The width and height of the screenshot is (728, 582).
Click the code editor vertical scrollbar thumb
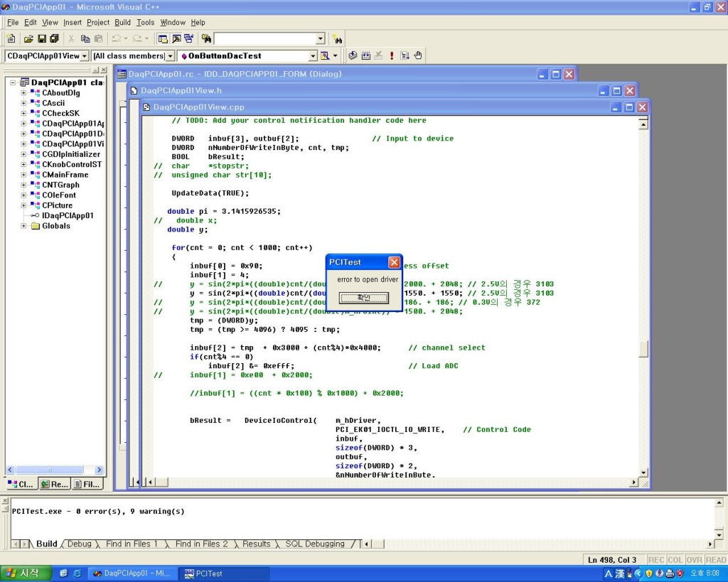click(x=643, y=349)
